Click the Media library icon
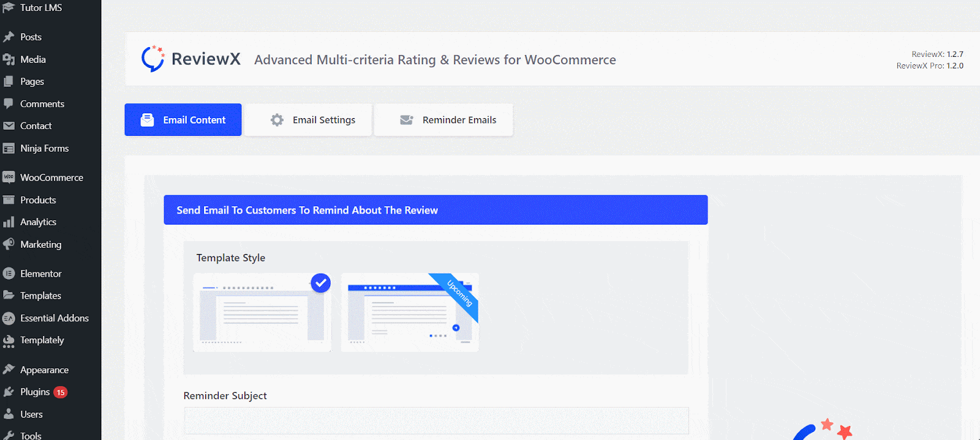This screenshot has width=980, height=440. tap(9, 59)
